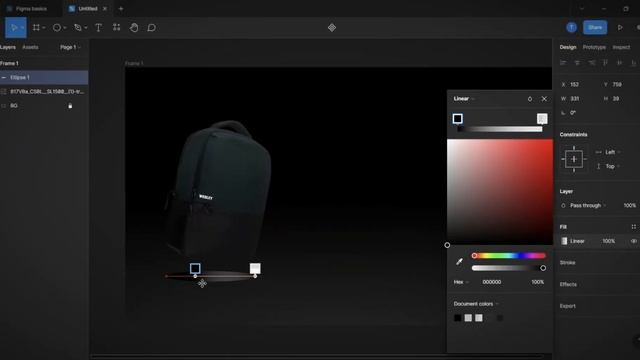The width and height of the screenshot is (640, 360).
Task: Open the Frame tool dropdown arrow
Action: pos(44,28)
